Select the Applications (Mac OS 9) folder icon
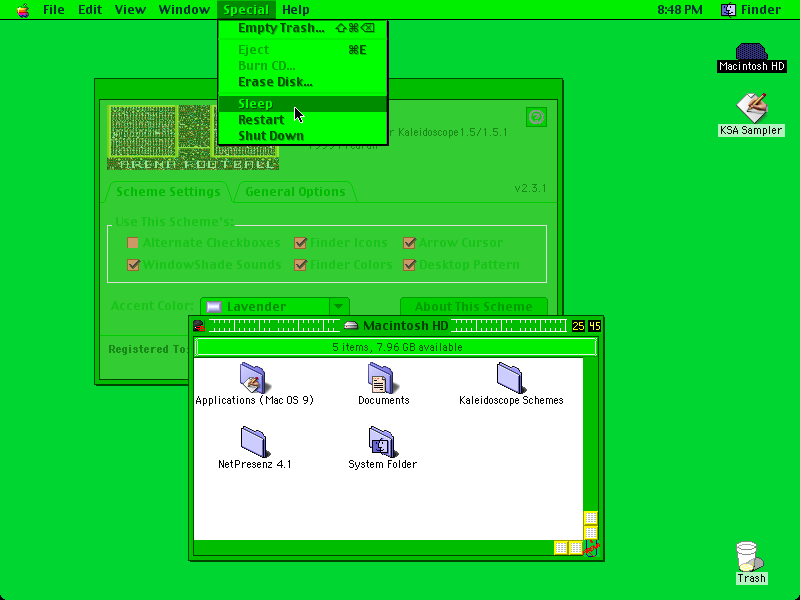The image size is (800, 600). (x=253, y=378)
